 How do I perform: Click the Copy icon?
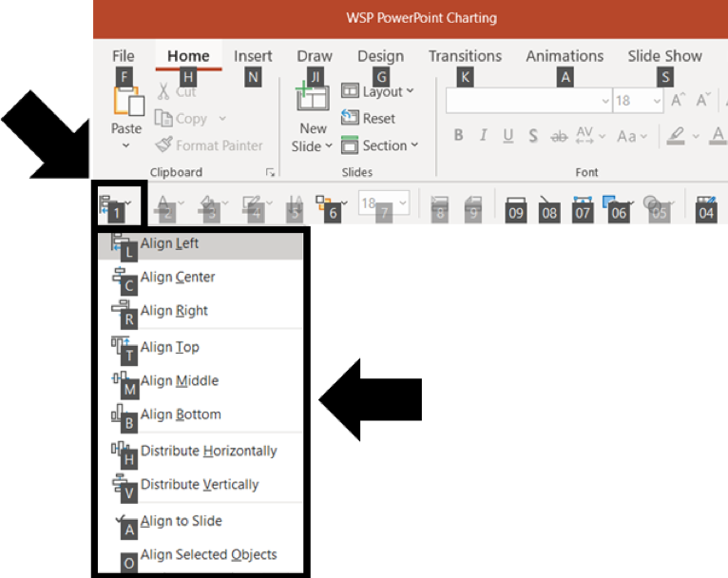tap(163, 119)
